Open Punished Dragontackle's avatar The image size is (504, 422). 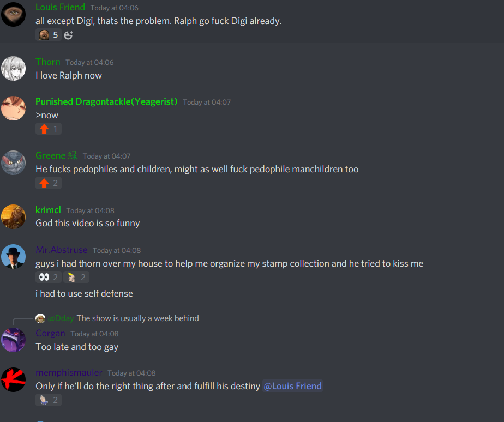tap(13, 108)
